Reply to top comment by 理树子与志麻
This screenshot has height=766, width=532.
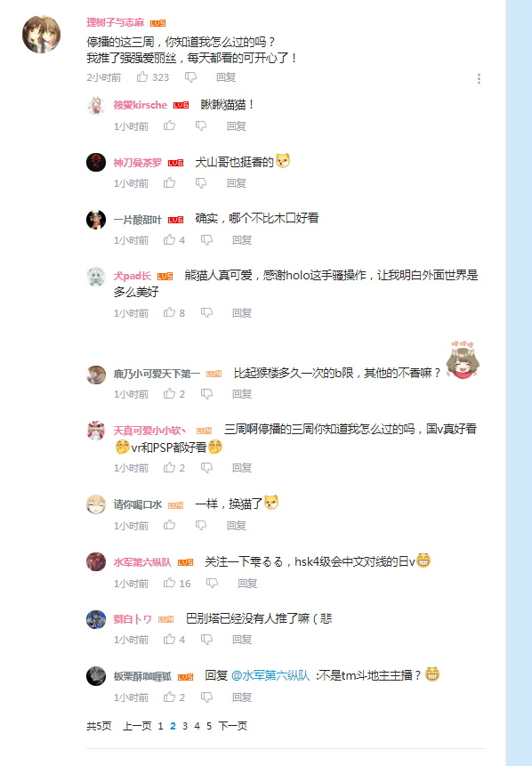[x=226, y=77]
